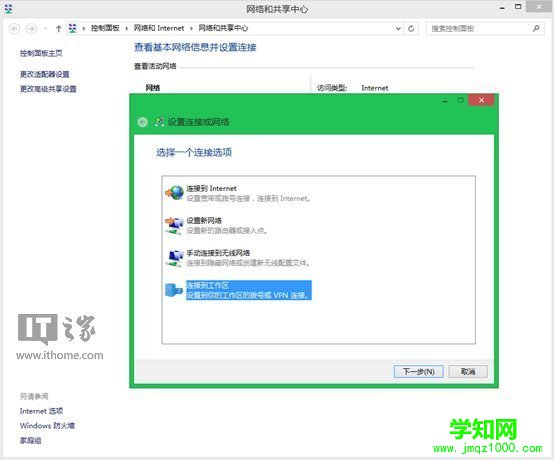The width and height of the screenshot is (554, 460).
Task: Open address bar history dropdown
Action: [x=398, y=29]
